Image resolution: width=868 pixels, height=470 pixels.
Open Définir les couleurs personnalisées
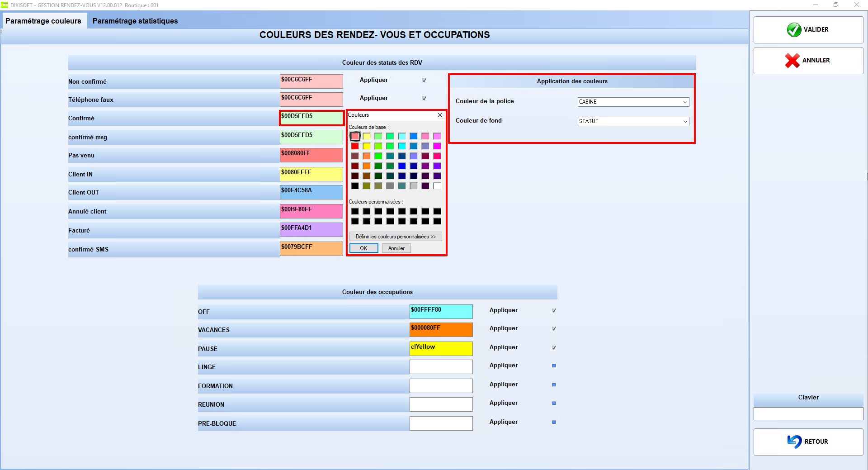pyautogui.click(x=396, y=237)
